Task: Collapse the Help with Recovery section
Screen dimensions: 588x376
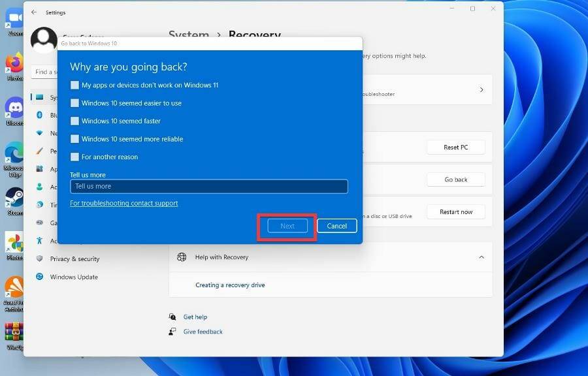Action: tap(482, 257)
